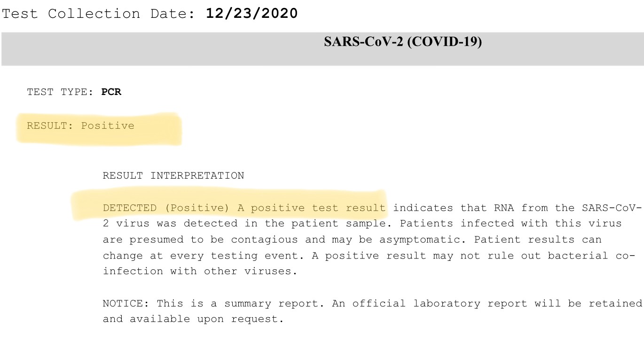
Task: Click the RESULT INTERPRETATION heading
Action: point(173,176)
